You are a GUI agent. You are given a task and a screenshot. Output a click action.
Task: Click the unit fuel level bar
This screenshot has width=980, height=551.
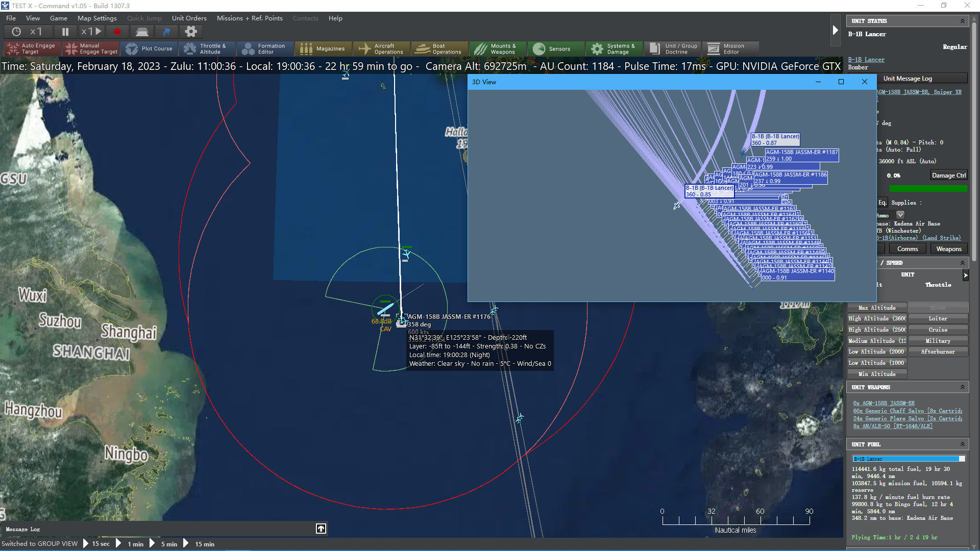tap(909, 459)
